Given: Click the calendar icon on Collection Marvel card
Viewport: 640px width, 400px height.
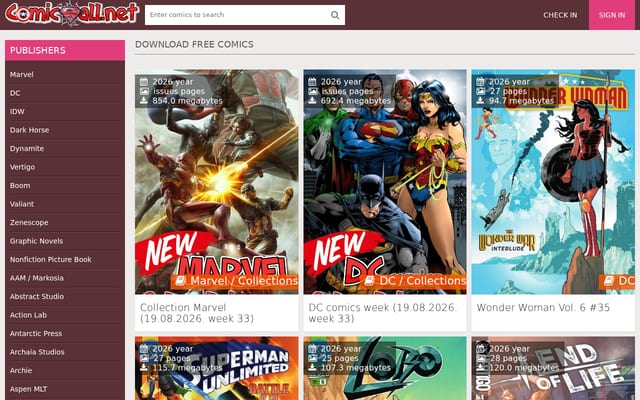Looking at the screenshot, I should pos(144,82).
